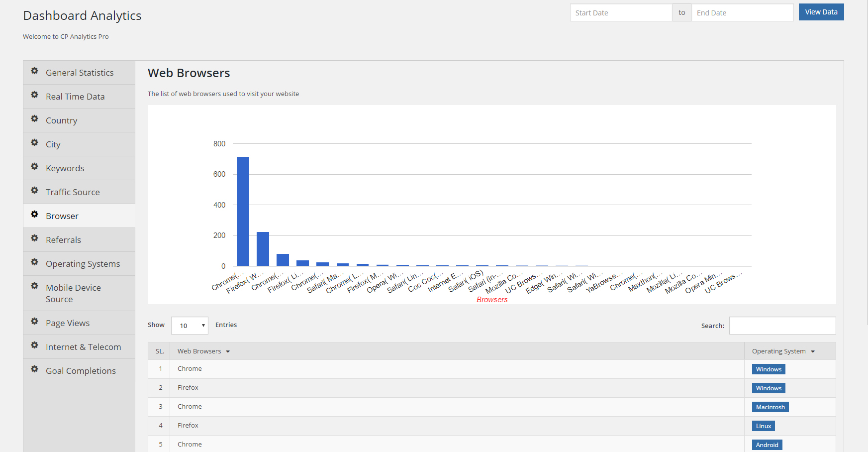The width and height of the screenshot is (868, 452).
Task: Click gear icon next to Referrals
Action: [34, 238]
